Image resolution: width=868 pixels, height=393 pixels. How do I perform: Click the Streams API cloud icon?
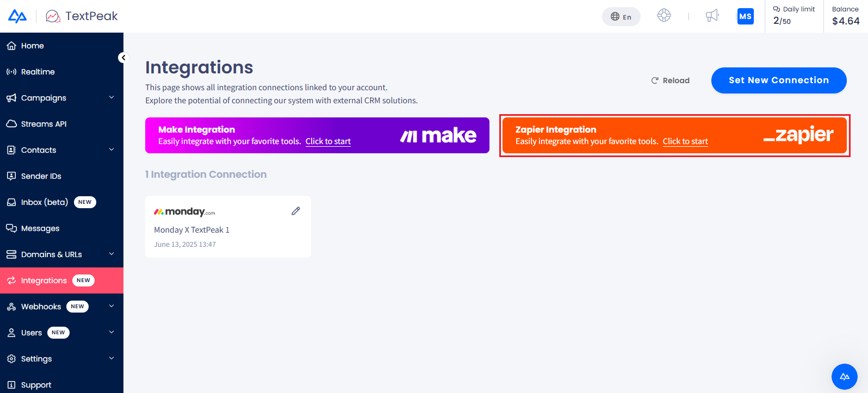(11, 124)
